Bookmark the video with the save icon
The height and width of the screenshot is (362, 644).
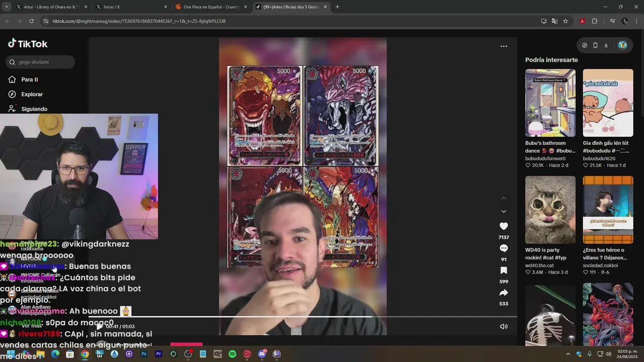[x=504, y=270]
